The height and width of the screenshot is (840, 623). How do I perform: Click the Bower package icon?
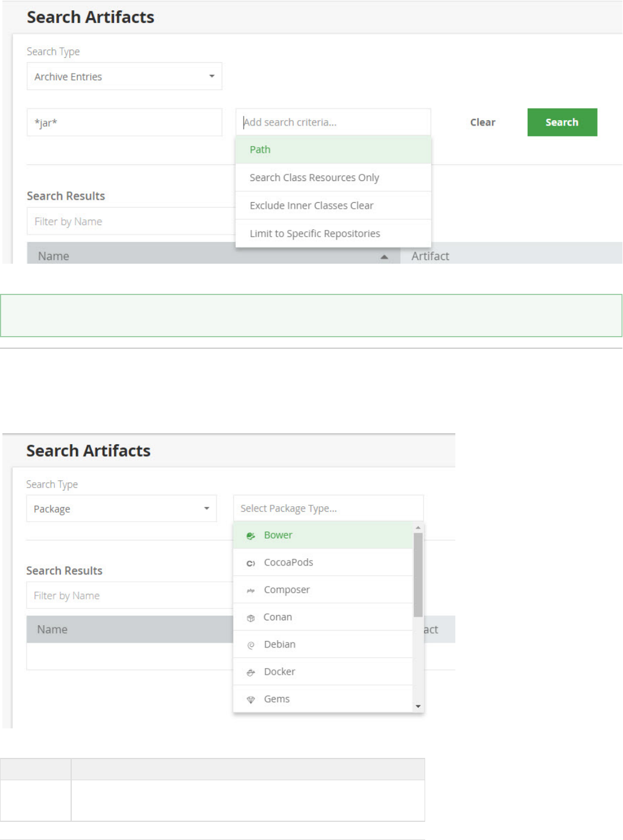click(251, 536)
